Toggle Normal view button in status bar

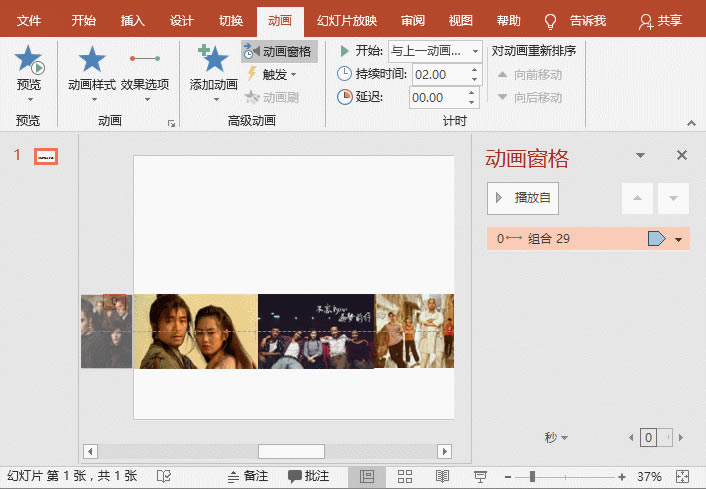pyautogui.click(x=367, y=476)
